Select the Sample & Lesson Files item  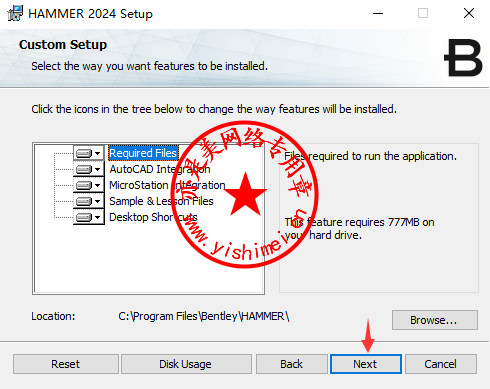point(161,201)
